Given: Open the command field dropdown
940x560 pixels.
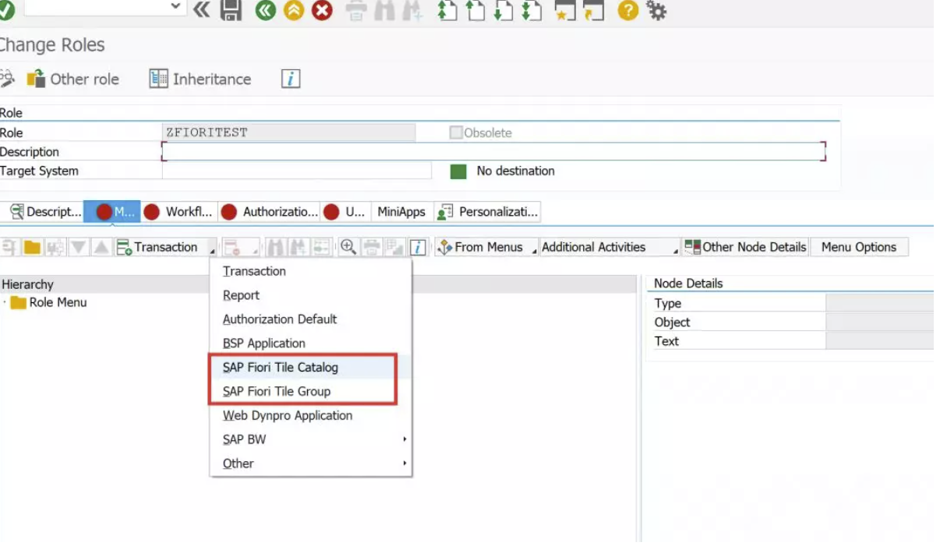Looking at the screenshot, I should [177, 7].
